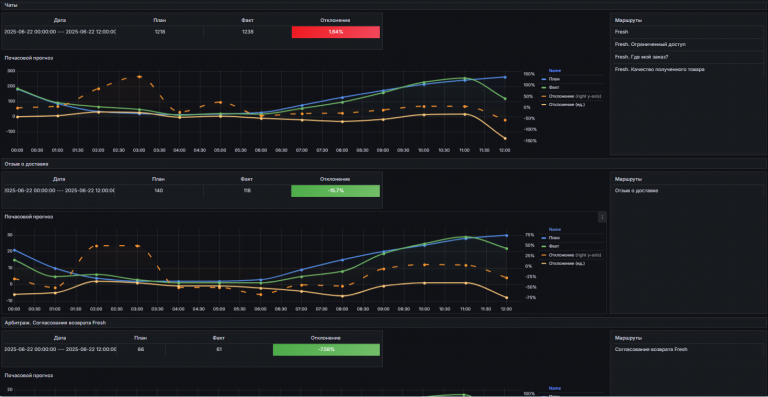The width and height of the screenshot is (768, 397).
Task: Toggle Отклонение (right y-axis) in Чаты legend
Action: pyautogui.click(x=575, y=96)
